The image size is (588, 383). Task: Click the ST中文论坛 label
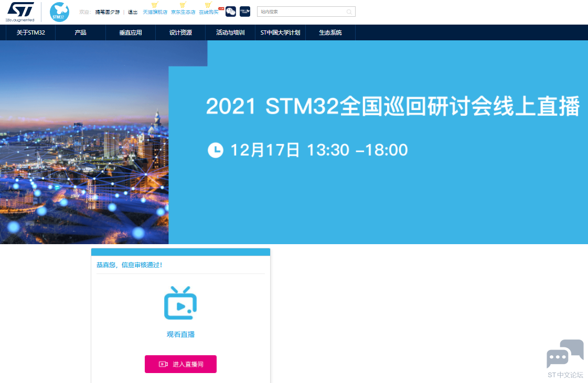(x=565, y=375)
